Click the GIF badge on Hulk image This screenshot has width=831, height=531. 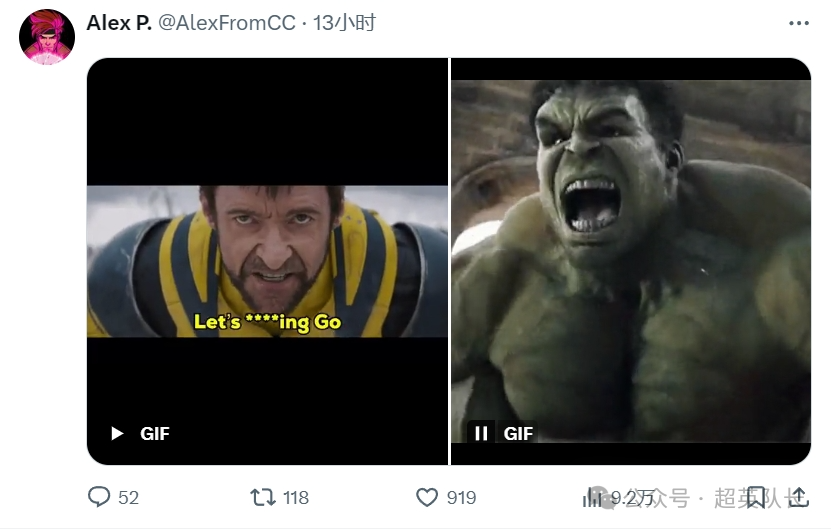[x=518, y=433]
